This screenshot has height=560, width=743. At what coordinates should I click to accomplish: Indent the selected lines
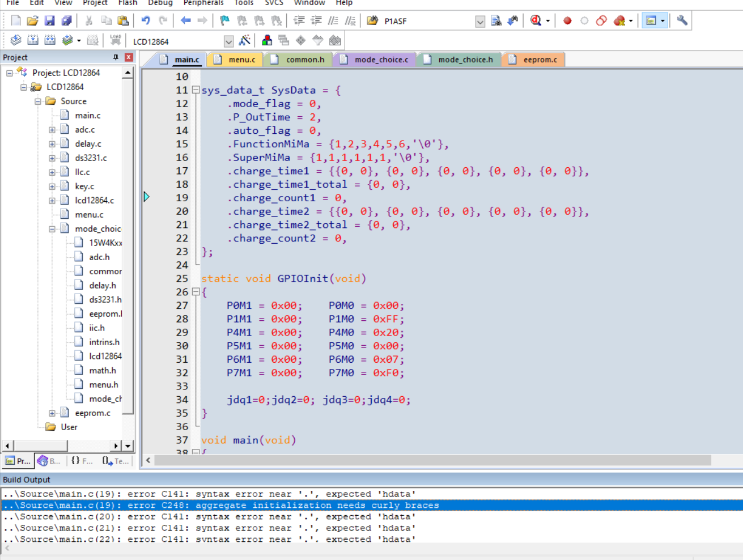pyautogui.click(x=299, y=21)
